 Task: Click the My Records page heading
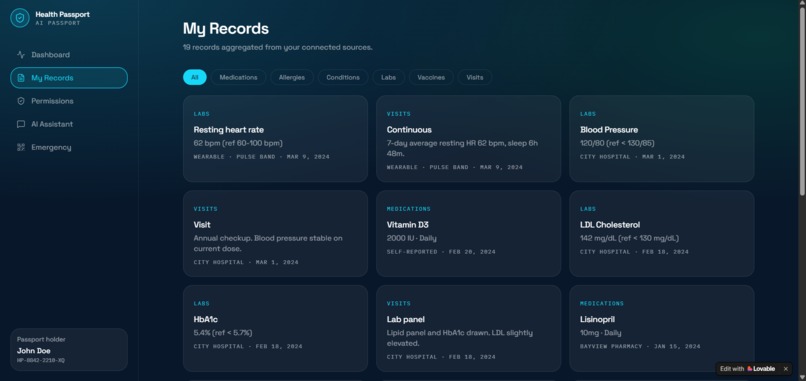pyautogui.click(x=226, y=28)
